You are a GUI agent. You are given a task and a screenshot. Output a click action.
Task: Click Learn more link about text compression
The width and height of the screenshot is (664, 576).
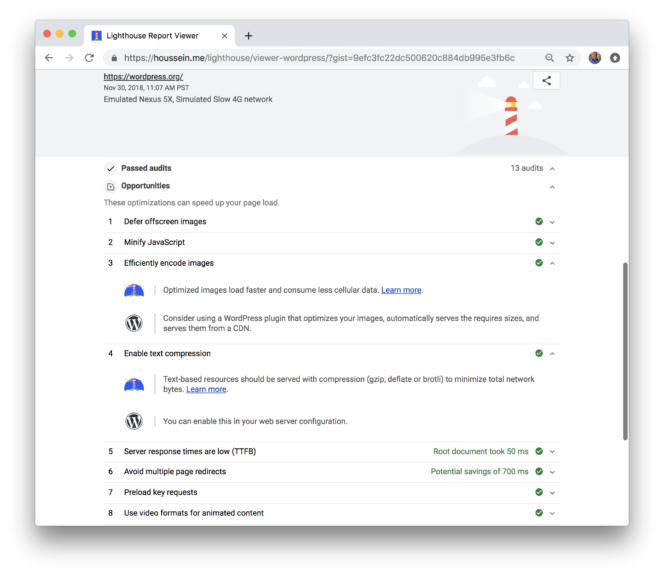206,389
